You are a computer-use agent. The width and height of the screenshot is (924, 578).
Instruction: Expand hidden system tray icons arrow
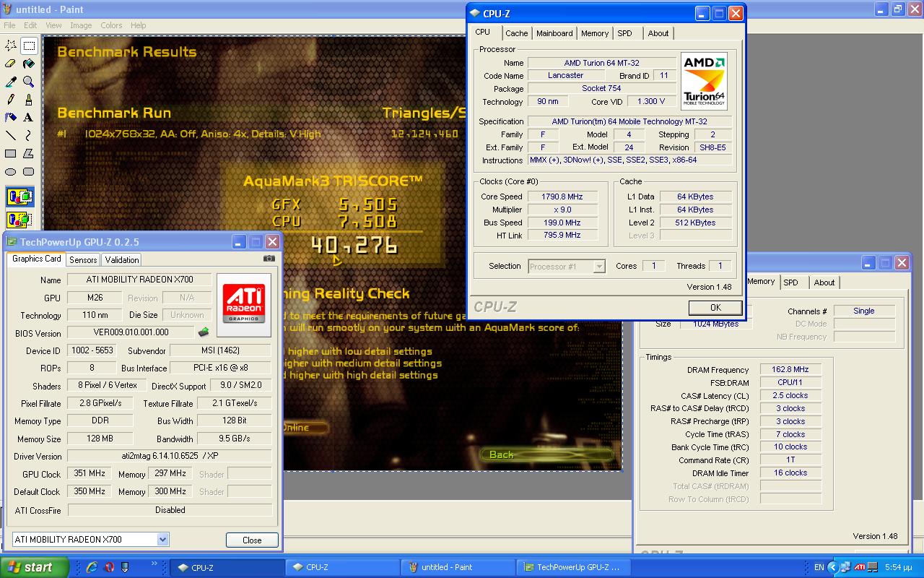[834, 567]
